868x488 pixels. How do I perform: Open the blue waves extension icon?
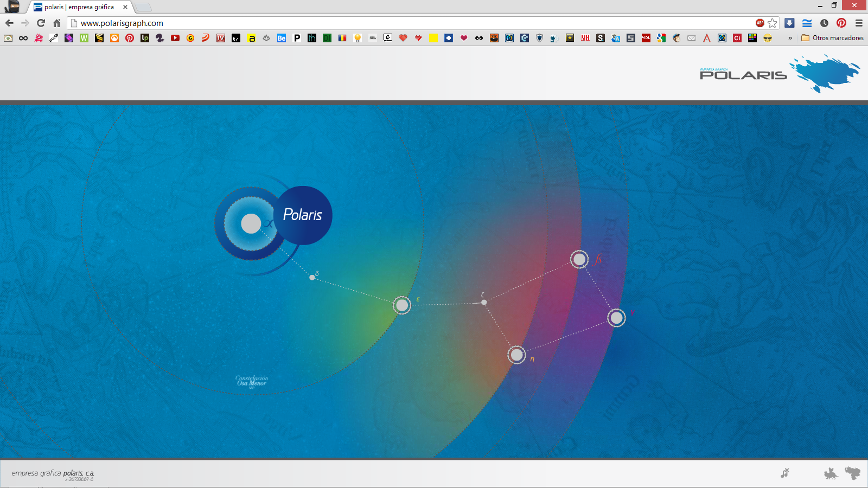807,23
